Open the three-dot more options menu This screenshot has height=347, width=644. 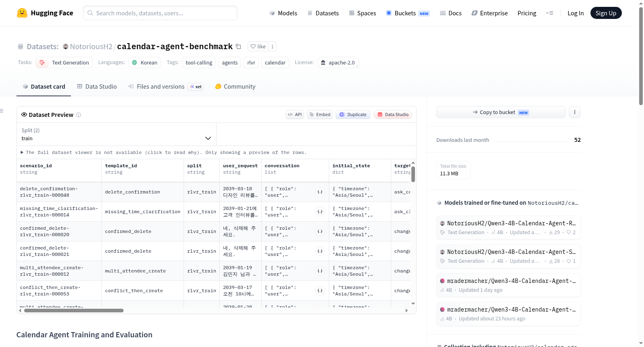[x=575, y=112]
